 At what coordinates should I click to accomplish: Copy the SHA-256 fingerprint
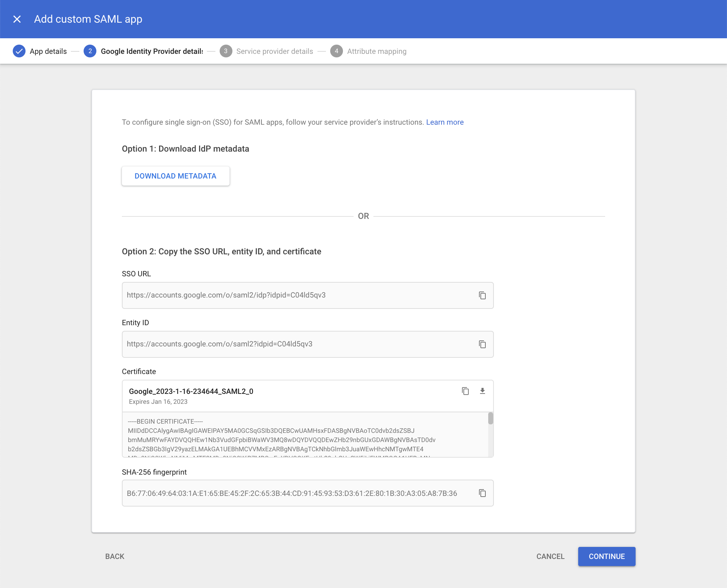[482, 493]
